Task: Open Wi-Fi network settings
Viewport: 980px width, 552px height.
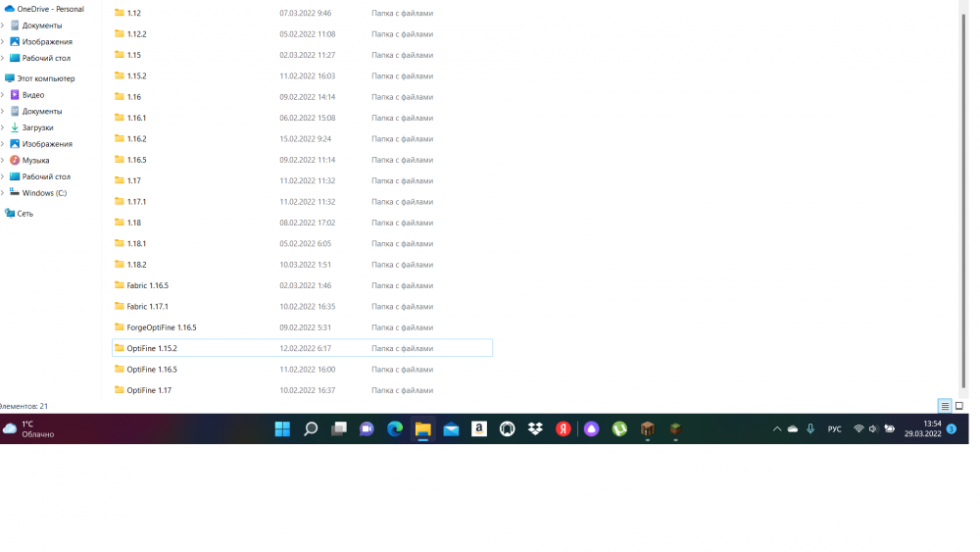Action: tap(858, 428)
